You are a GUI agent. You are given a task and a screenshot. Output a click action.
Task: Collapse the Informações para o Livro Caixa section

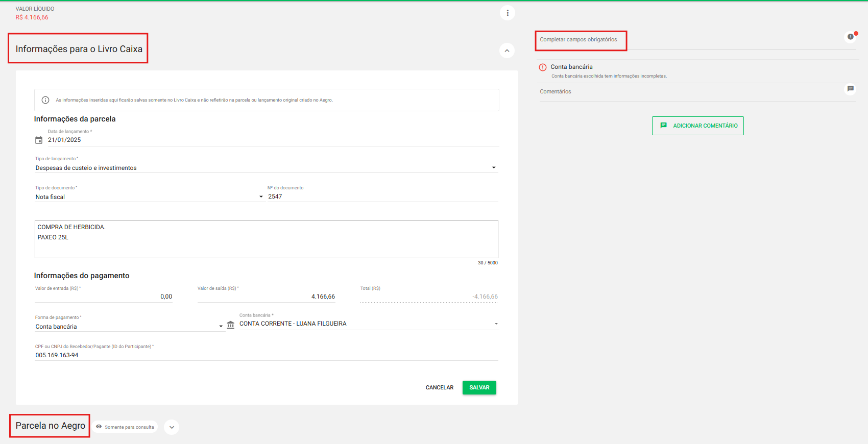click(x=507, y=51)
